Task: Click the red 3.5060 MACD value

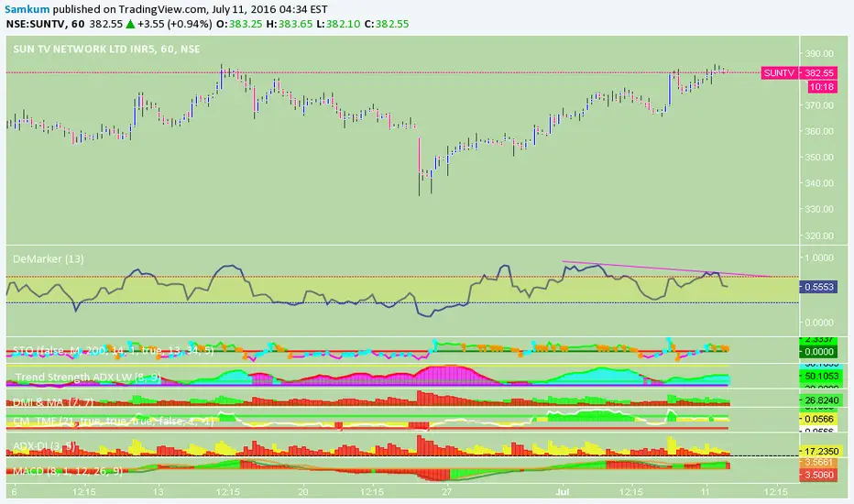Action: click(x=818, y=475)
